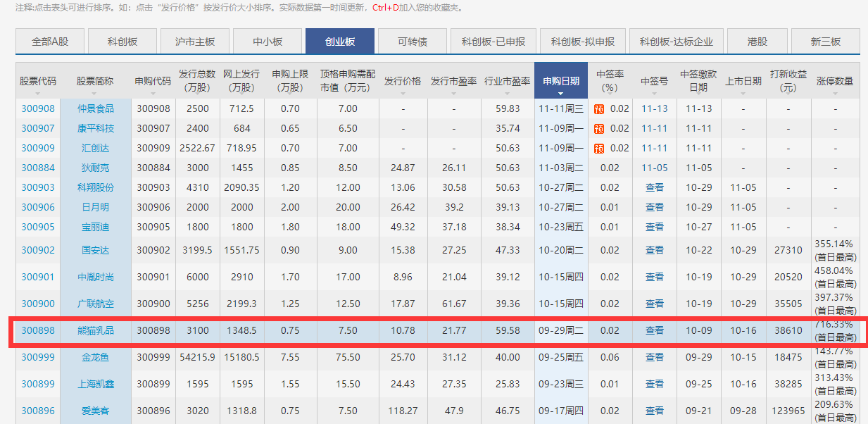Open stock code link 300898
Screen dimensions: 868x424
tap(38, 330)
